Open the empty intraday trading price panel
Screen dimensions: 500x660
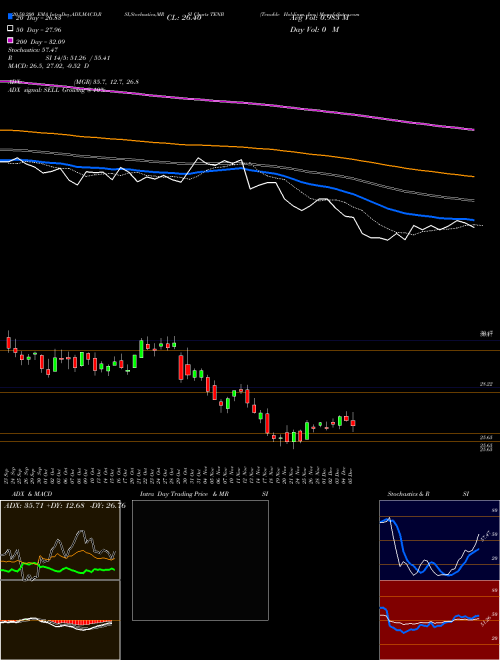coord(200,560)
